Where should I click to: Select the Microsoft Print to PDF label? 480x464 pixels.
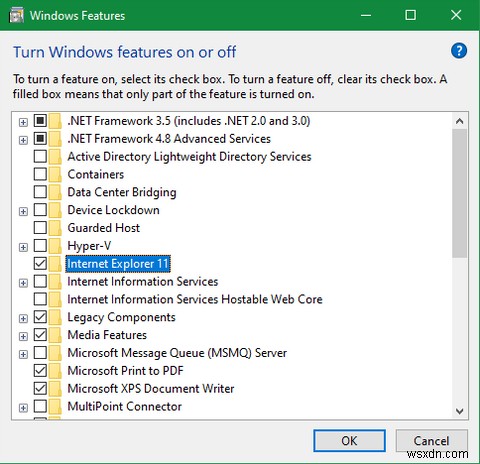[125, 371]
